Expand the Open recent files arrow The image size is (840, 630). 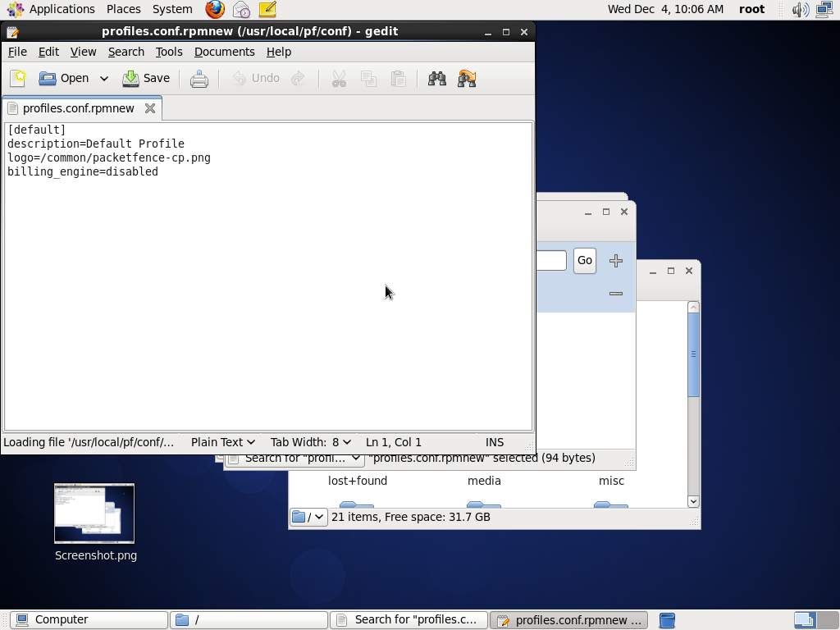coord(104,79)
